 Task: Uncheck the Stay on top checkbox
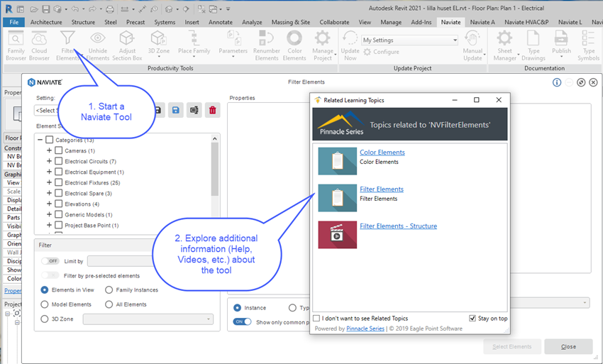coord(472,318)
